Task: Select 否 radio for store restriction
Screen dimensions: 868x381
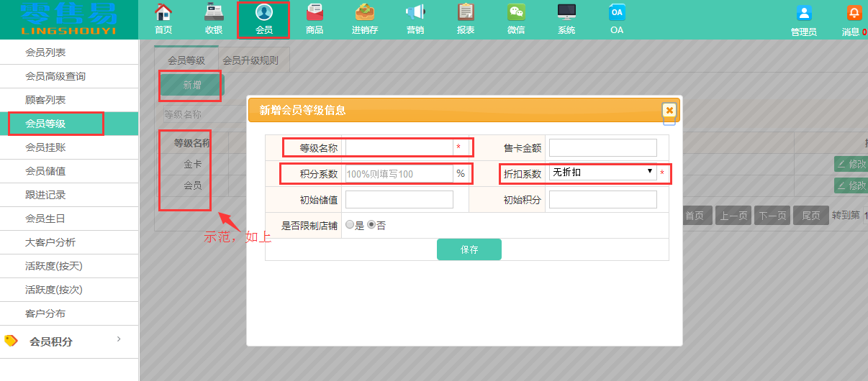Action: coord(371,225)
